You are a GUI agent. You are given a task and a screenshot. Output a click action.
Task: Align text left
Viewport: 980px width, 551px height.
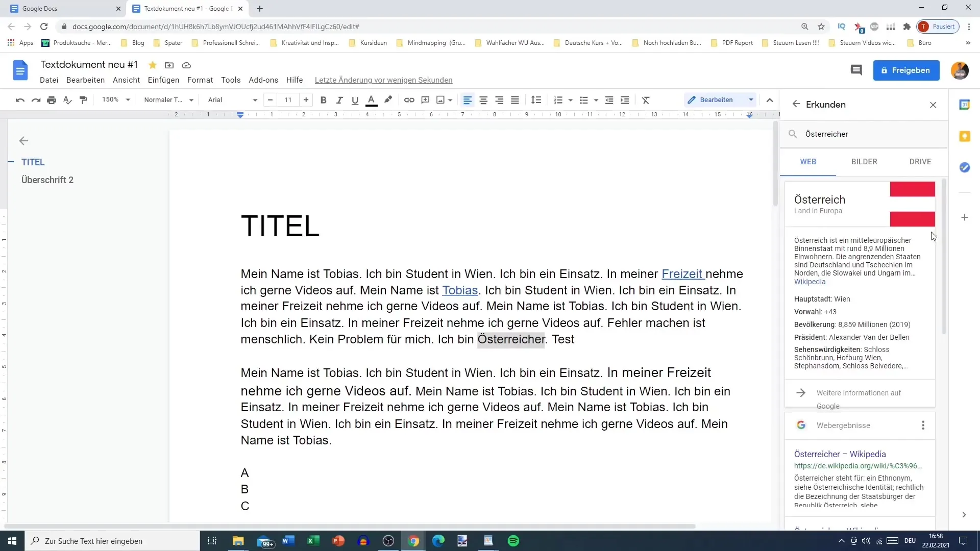pyautogui.click(x=468, y=100)
